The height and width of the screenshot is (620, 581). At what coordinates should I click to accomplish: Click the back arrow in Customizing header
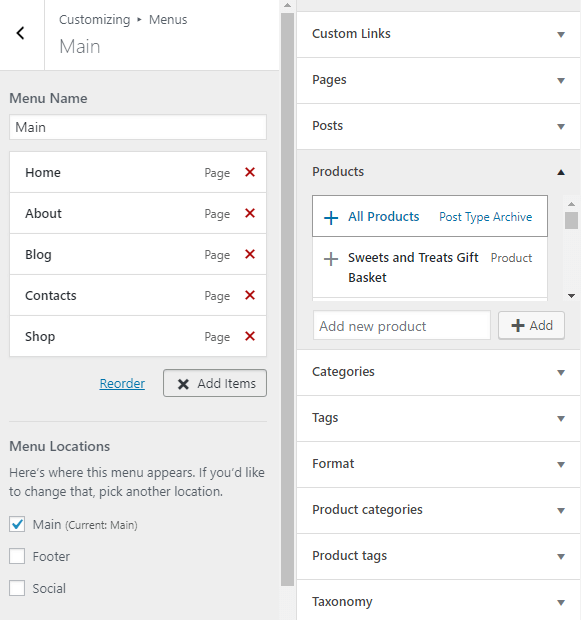click(x=21, y=33)
